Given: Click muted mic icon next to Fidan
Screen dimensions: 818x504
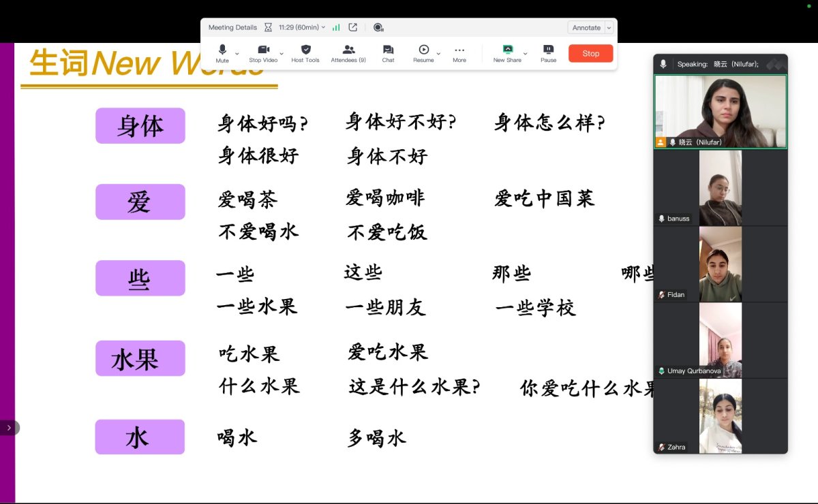Looking at the screenshot, I should 661,295.
